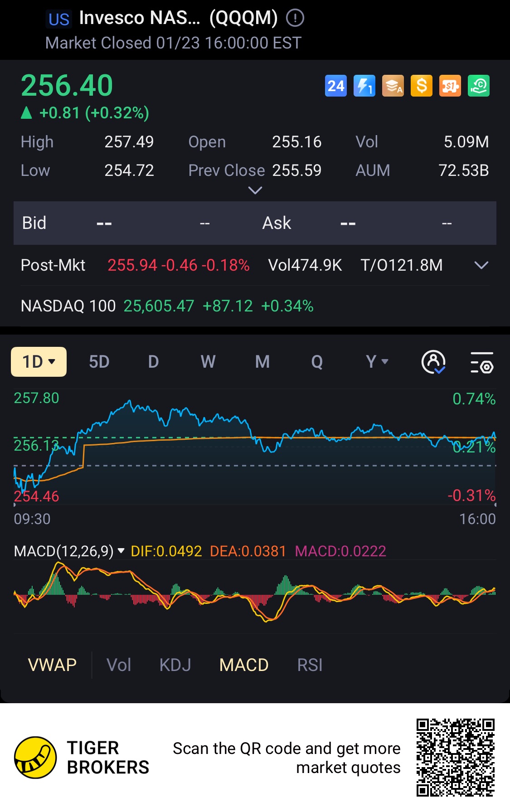This screenshot has width=510, height=812.
Task: Tap the Ask price field
Action: [348, 223]
